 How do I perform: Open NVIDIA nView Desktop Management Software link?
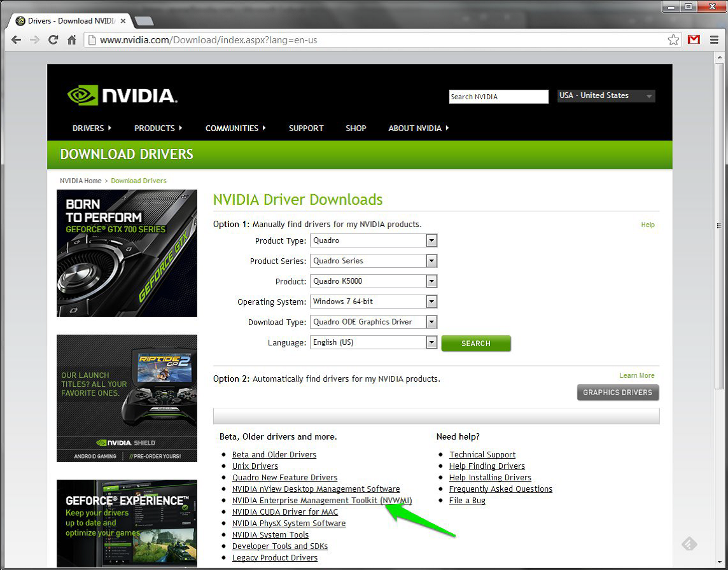pyautogui.click(x=316, y=489)
